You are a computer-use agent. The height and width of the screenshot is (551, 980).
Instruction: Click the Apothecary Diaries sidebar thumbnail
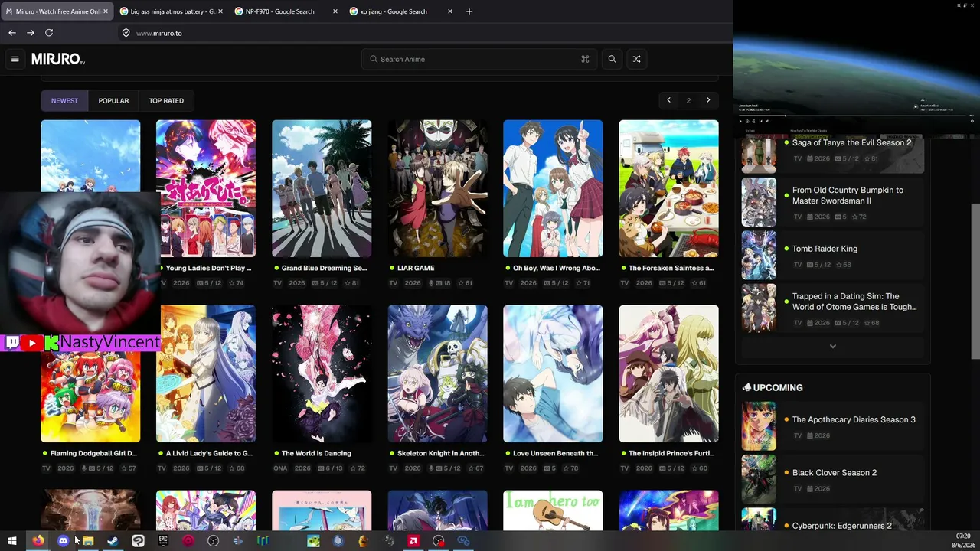(759, 425)
